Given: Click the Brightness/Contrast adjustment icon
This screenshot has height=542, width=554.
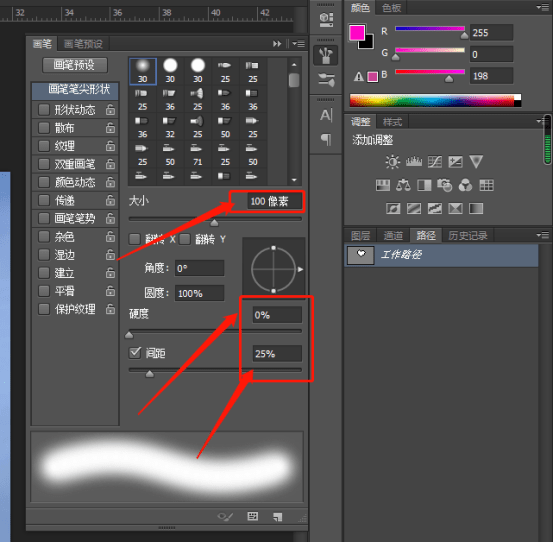Looking at the screenshot, I should tap(392, 162).
